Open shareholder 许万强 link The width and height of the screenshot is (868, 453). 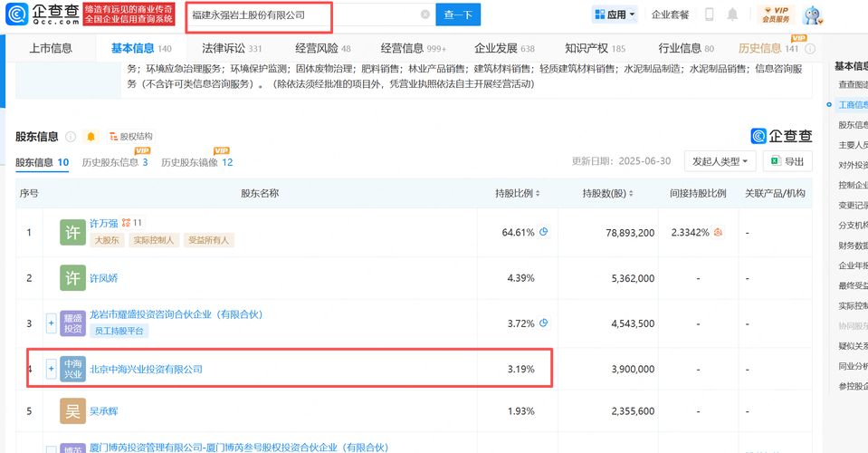point(103,223)
